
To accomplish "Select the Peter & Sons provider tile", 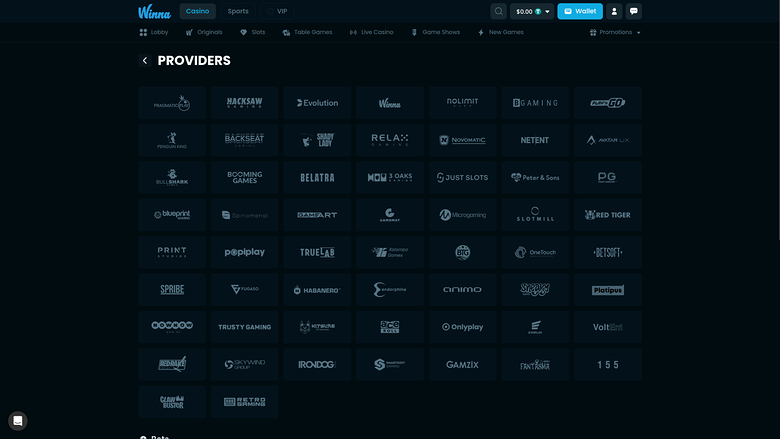I will pos(535,177).
